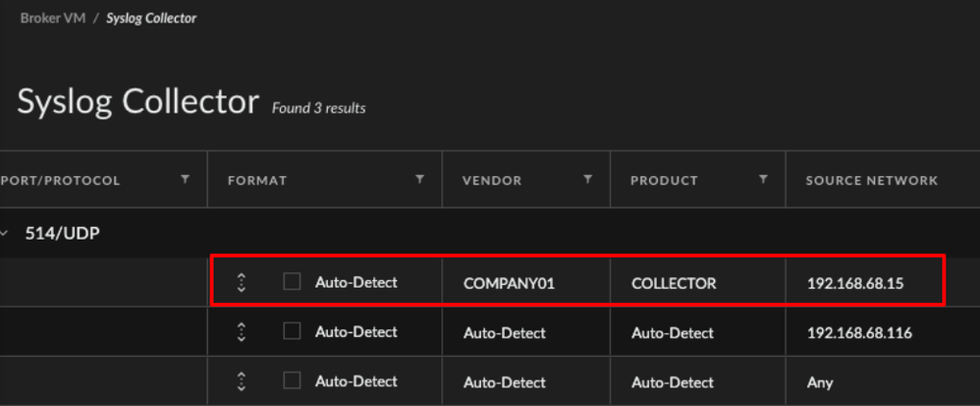The image size is (980, 406).
Task: Click Auto-Detect format in COMPANY01 row
Action: (x=355, y=282)
